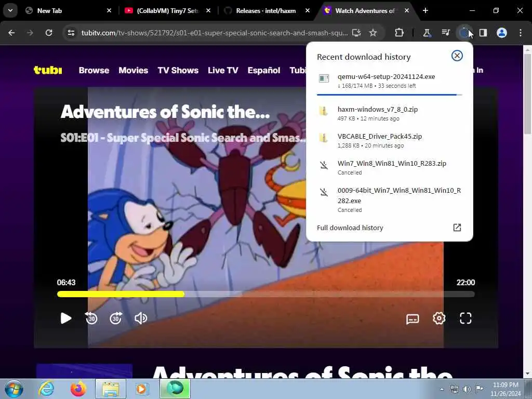Open media controls toolbar icon
The height and width of the screenshot is (399, 532).
pyautogui.click(x=445, y=33)
